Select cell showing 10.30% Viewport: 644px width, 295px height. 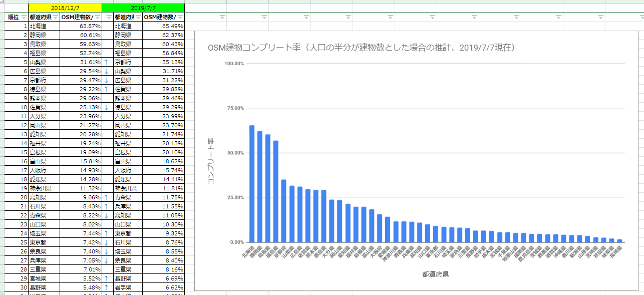pyautogui.click(x=163, y=224)
